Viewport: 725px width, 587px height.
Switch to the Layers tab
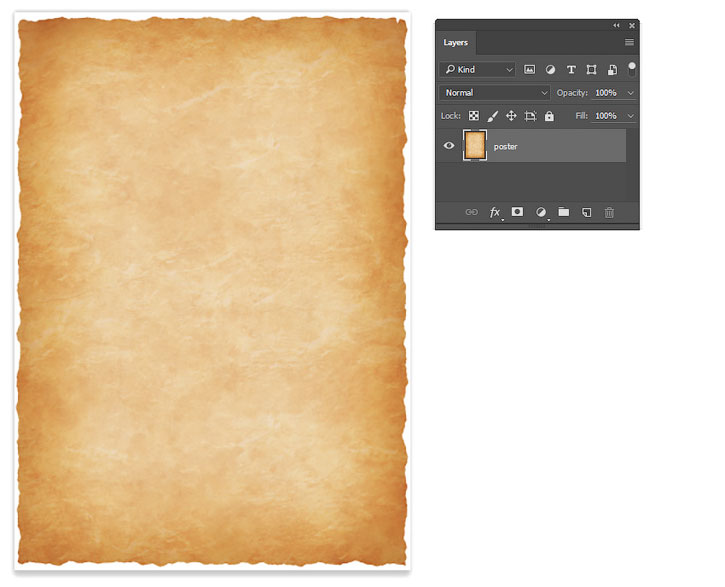[455, 43]
